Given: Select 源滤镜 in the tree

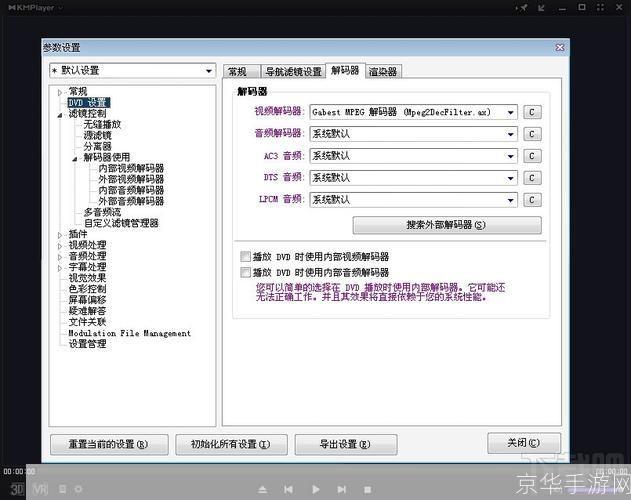Looking at the screenshot, I should pos(97,135).
